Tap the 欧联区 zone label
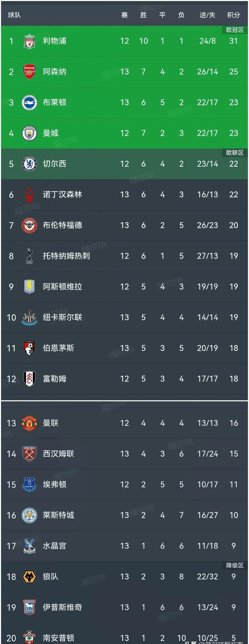249x644 pixels. point(234,153)
